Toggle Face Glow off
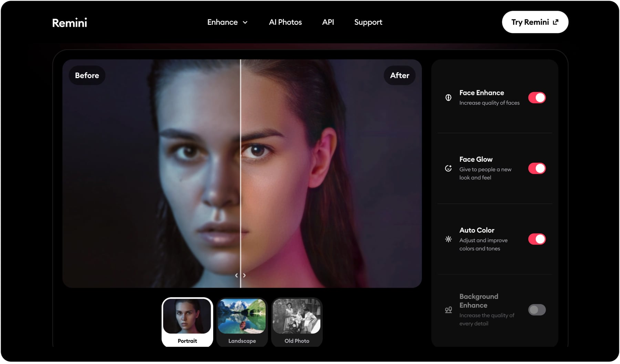Viewport: 620px width, 364px height. pyautogui.click(x=536, y=168)
